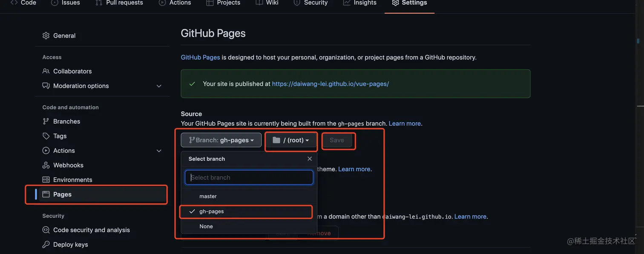Open the Branch: gh-pages dropdown
Viewport: 644px width, 254px height.
[x=221, y=140]
